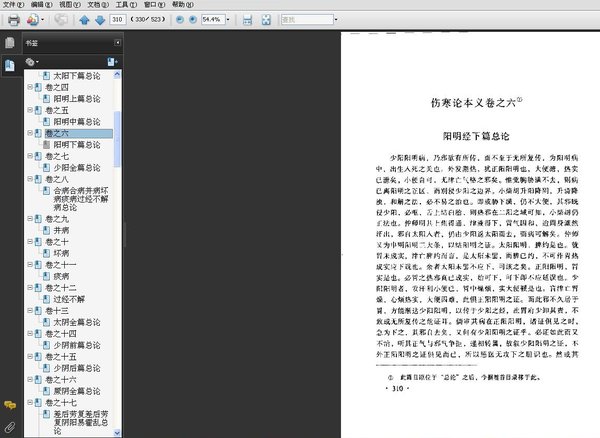This screenshot has height=438, width=600.
Task: Click the page number input field
Action: coord(117,20)
